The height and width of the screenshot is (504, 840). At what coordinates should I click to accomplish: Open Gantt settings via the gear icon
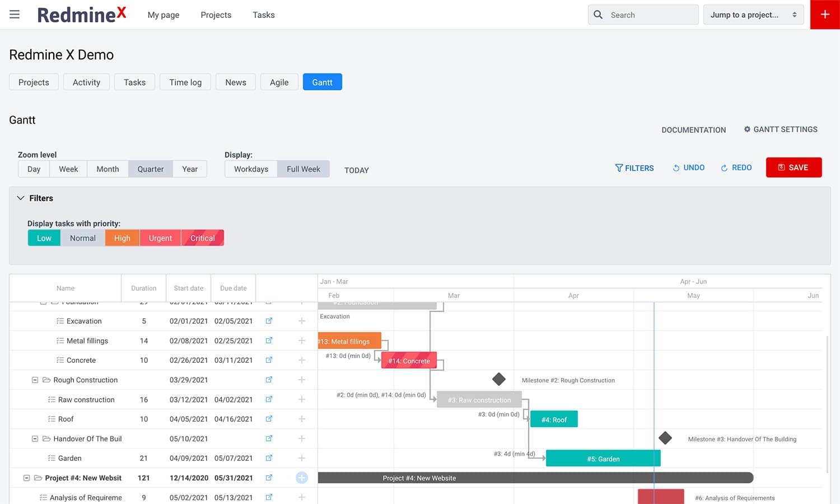coord(747,129)
